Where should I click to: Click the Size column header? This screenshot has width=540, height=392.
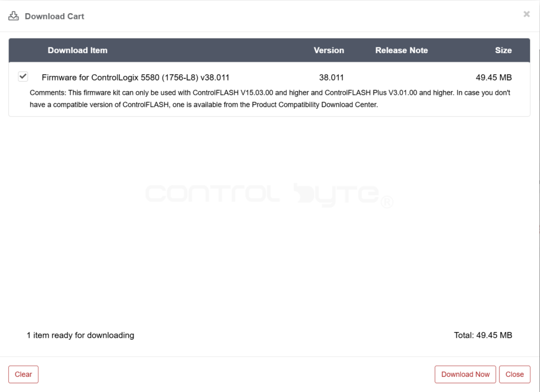click(x=503, y=50)
